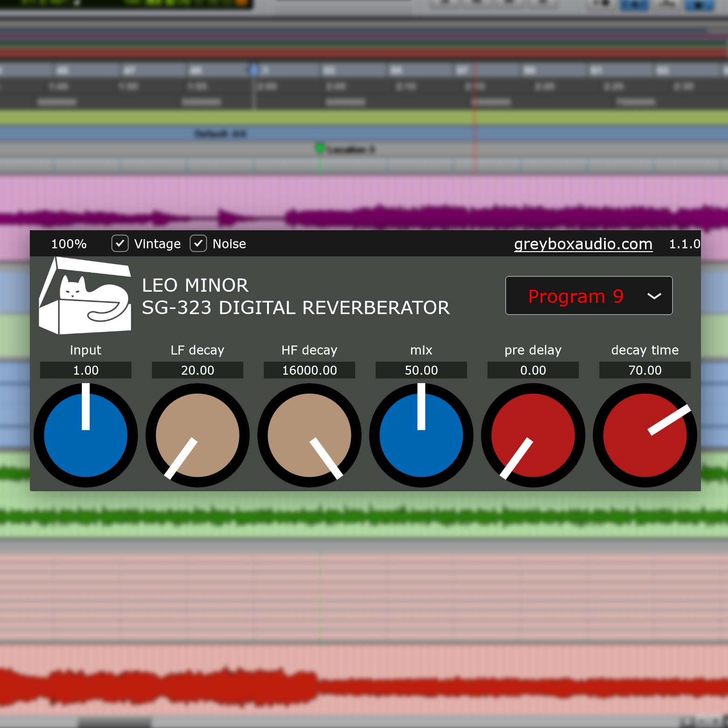
Task: Visit the greyboxaudio.com link
Action: pos(583,244)
